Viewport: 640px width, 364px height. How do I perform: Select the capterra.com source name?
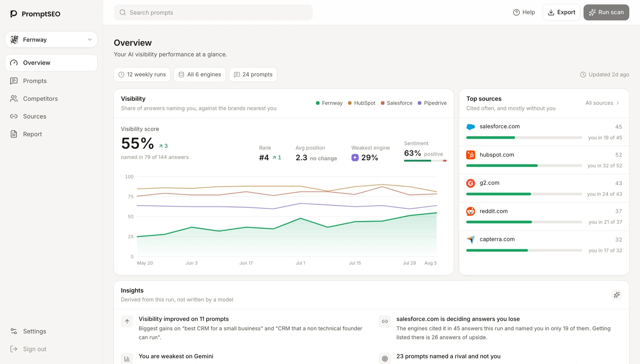497,239
